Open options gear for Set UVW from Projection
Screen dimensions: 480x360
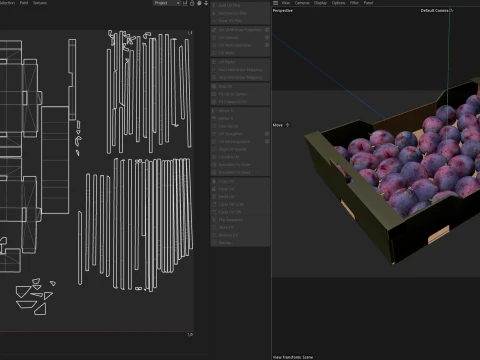[x=267, y=30]
